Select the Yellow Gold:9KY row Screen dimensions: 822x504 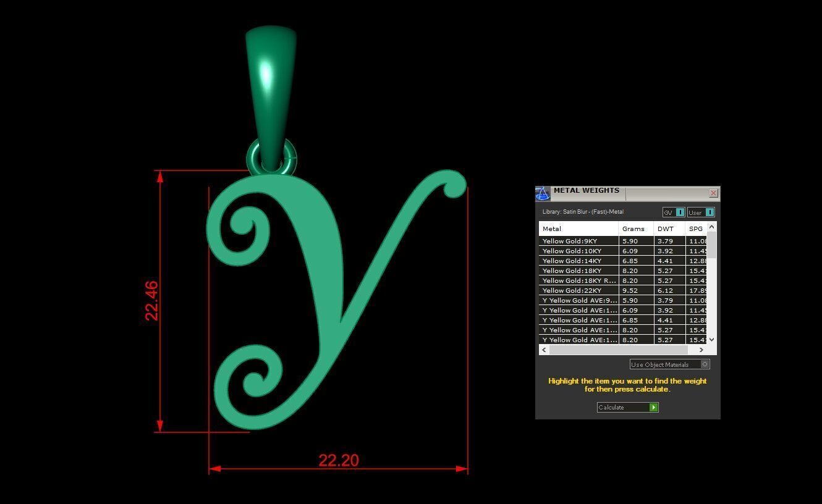(623, 241)
